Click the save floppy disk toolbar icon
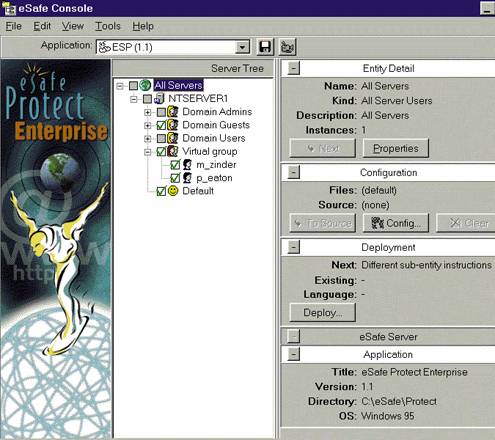This screenshot has width=495, height=440. point(265,47)
